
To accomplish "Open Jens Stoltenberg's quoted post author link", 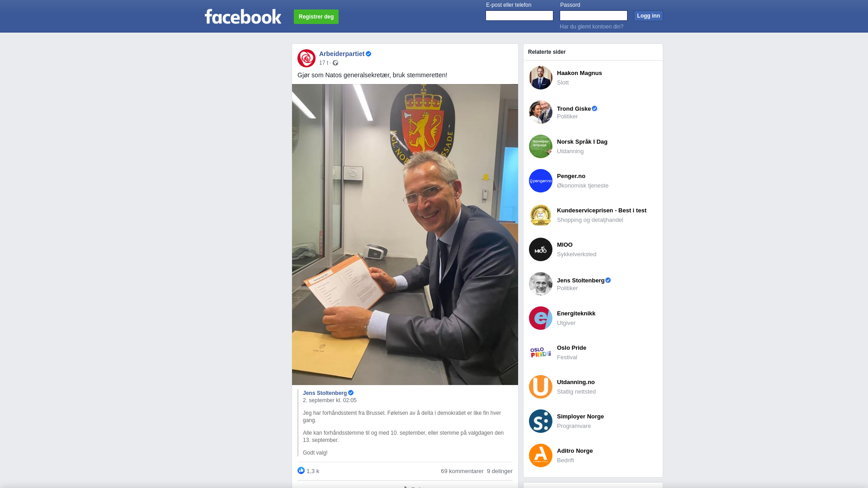I will click(325, 393).
